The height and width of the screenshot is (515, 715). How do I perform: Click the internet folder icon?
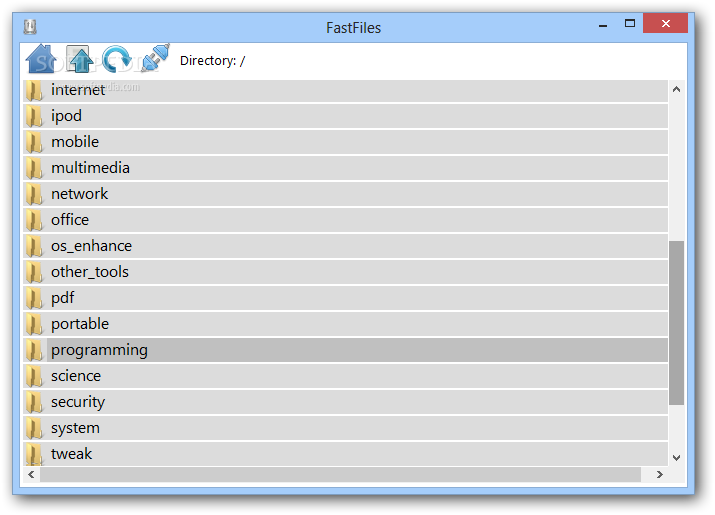click(x=34, y=90)
